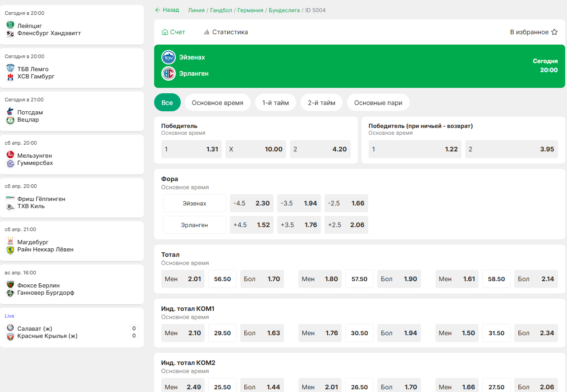Click the Фюксе Берлин team logo
Image resolution: width=567 pixels, height=392 pixels.
click(x=10, y=285)
